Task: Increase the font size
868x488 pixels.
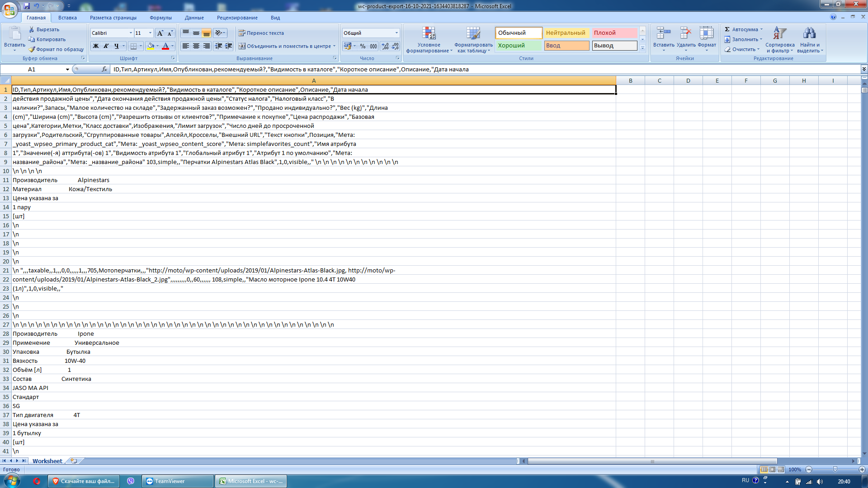Action: point(160,33)
